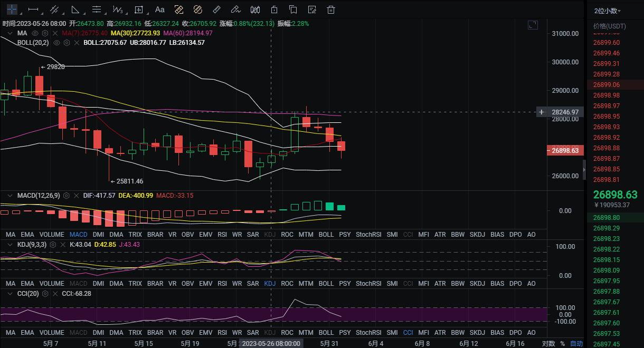Choose the text annotation tool (Aa)
644x348 pixels.
coord(160,9)
